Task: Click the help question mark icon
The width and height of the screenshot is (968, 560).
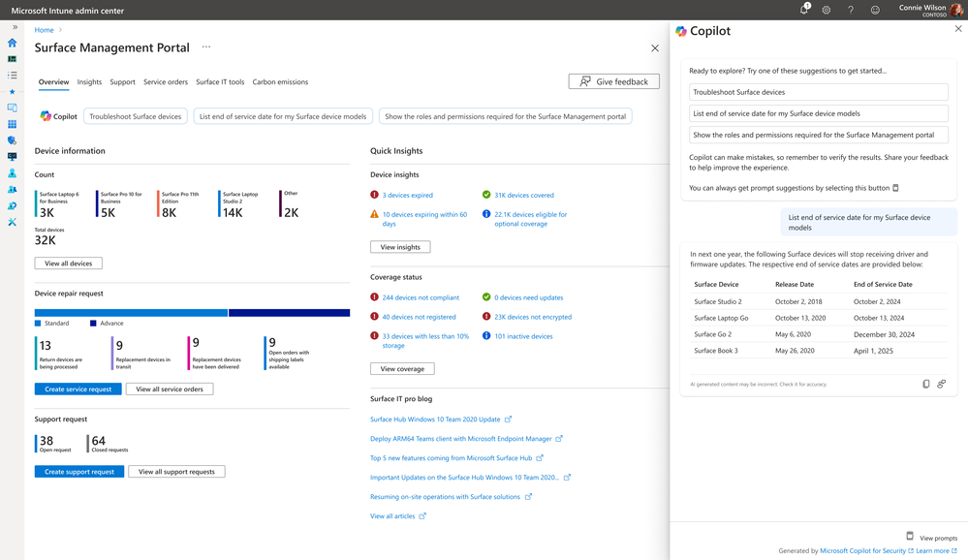Action: [x=851, y=10]
